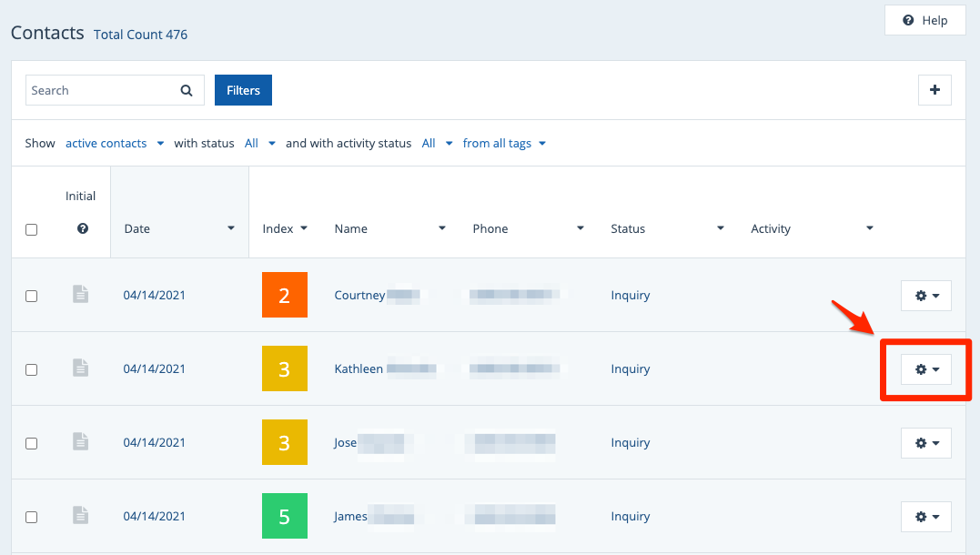Image resolution: width=980 pixels, height=555 pixels.
Task: Select the checkbox for James's row
Action: pos(32,517)
